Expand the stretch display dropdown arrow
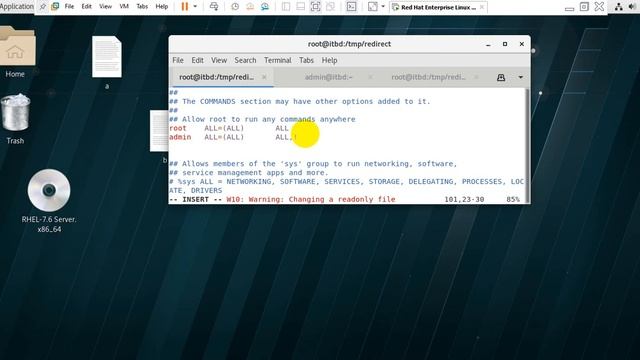The width and height of the screenshot is (640, 360). coord(383,7)
